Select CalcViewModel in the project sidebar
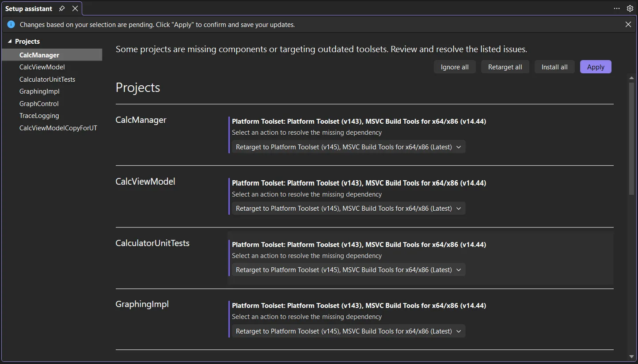638x364 pixels. 42,67
